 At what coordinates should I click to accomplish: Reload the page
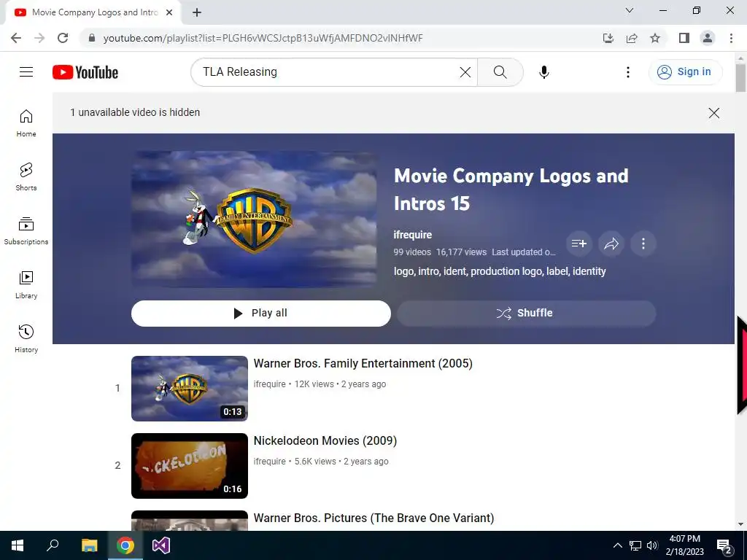(63, 38)
